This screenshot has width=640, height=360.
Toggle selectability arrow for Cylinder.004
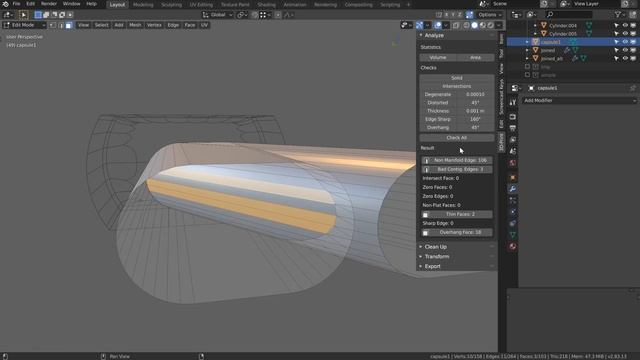(616, 25)
